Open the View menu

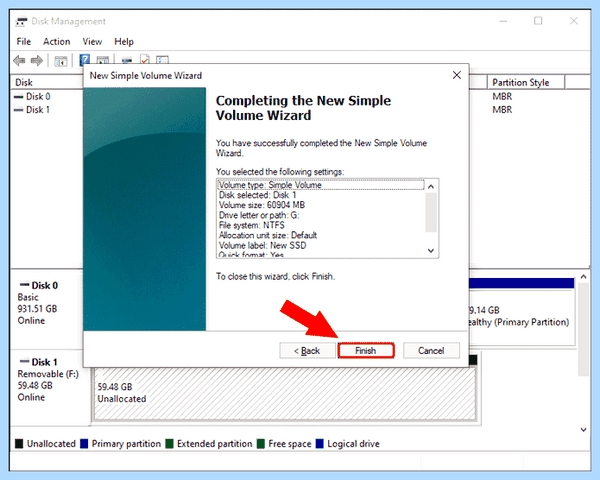click(92, 41)
